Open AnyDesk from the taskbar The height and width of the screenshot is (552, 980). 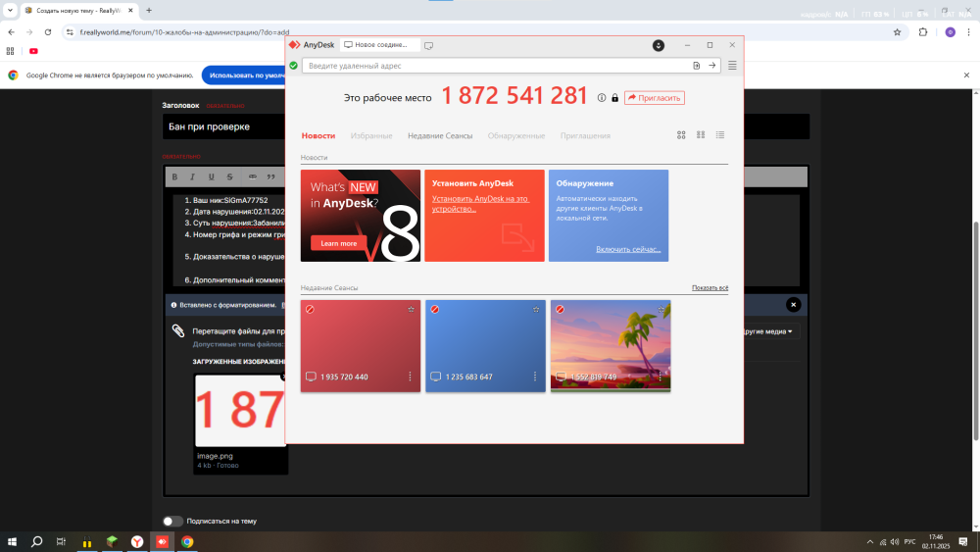click(162, 542)
